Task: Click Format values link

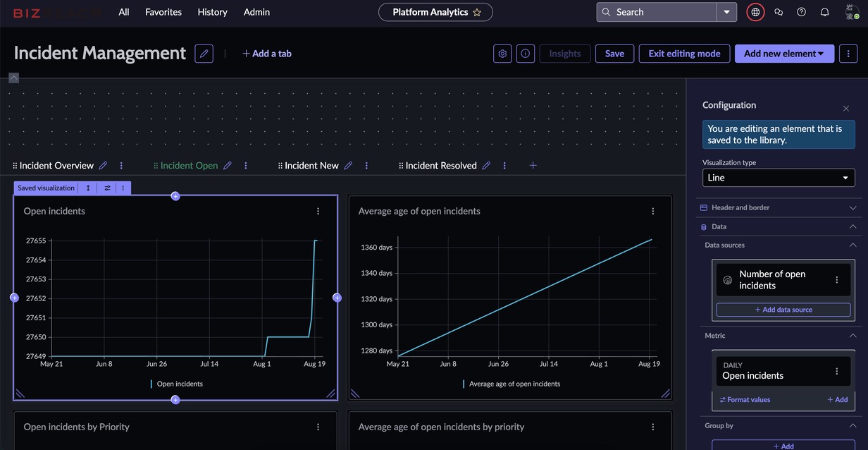Action: click(x=745, y=400)
